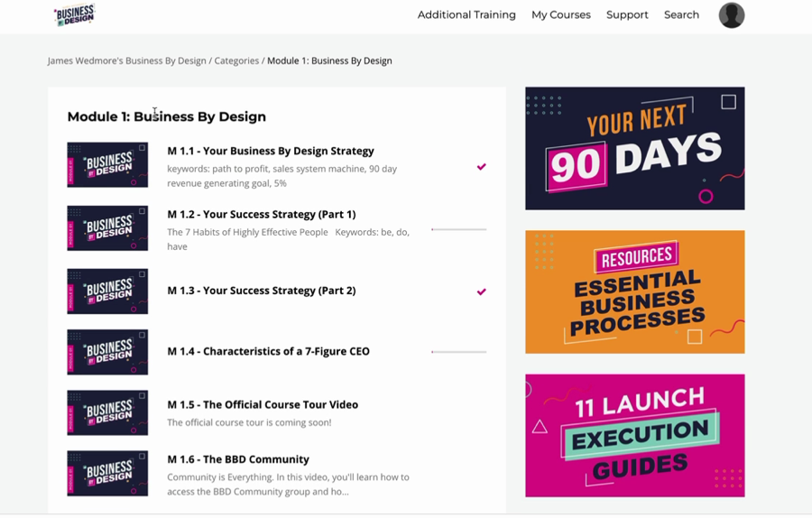
Task: Click the progress bar for M 1.2
Action: (x=459, y=229)
